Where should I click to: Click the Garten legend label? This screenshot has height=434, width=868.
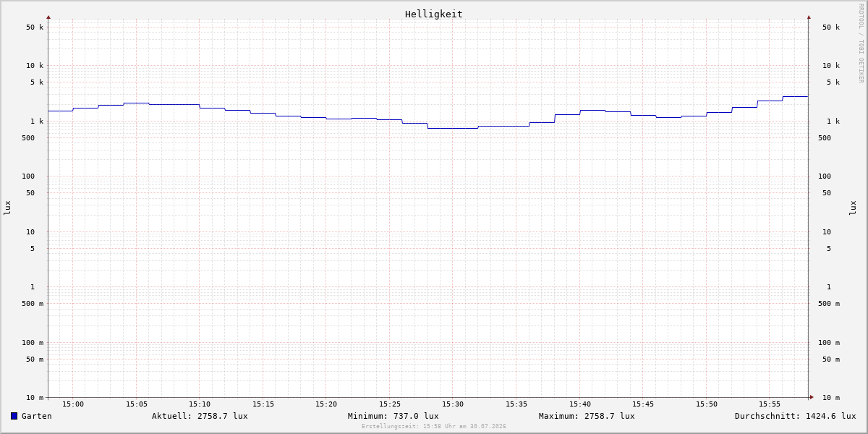pos(37,416)
